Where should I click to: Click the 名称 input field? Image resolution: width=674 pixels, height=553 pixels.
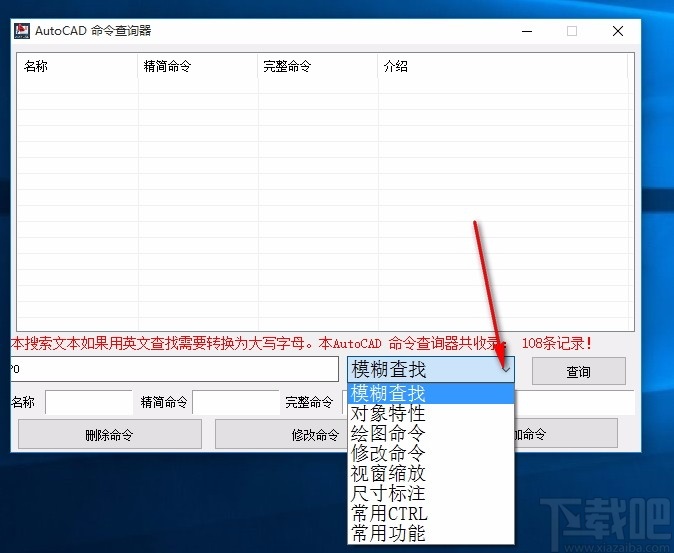(x=89, y=402)
